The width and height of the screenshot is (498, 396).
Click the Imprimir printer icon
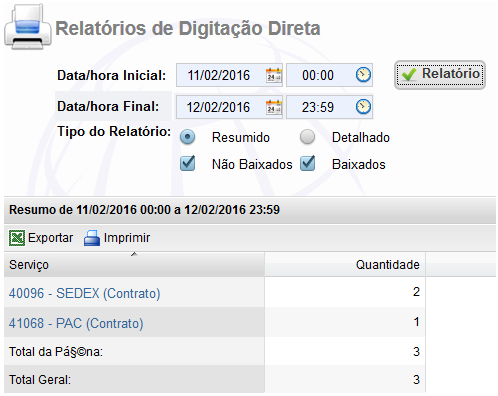click(x=92, y=238)
